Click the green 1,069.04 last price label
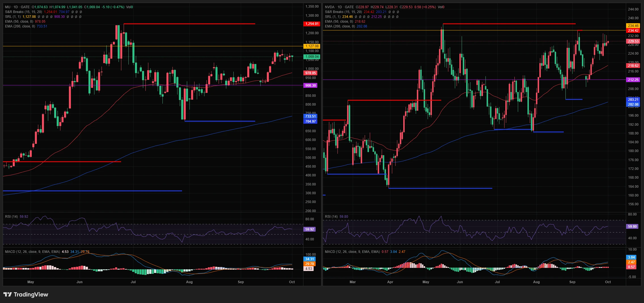Screen dimensions: 644x303 click(312, 57)
